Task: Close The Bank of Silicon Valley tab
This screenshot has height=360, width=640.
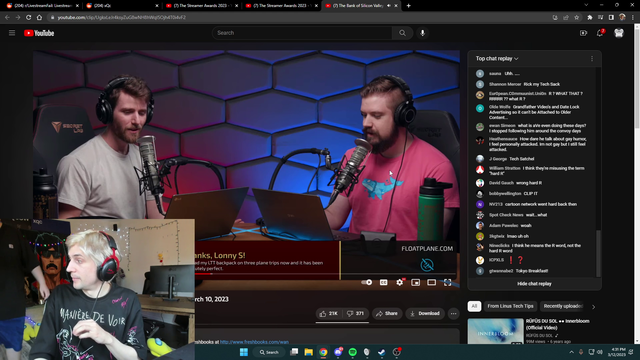Action: 396,6
